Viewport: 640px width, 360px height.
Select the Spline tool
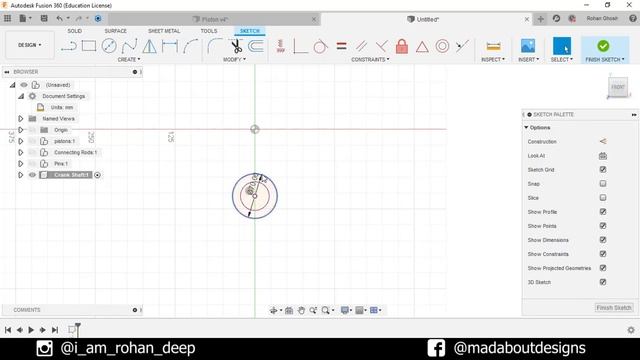129,46
